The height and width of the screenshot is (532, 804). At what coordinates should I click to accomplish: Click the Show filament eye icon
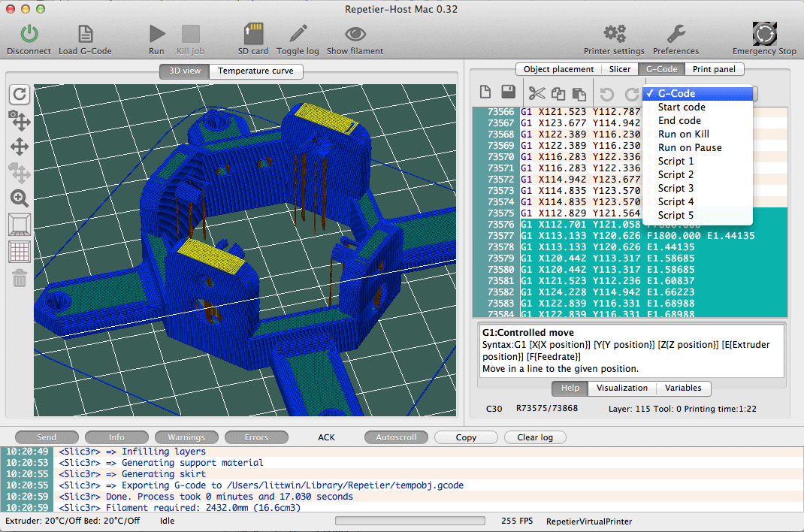355,34
